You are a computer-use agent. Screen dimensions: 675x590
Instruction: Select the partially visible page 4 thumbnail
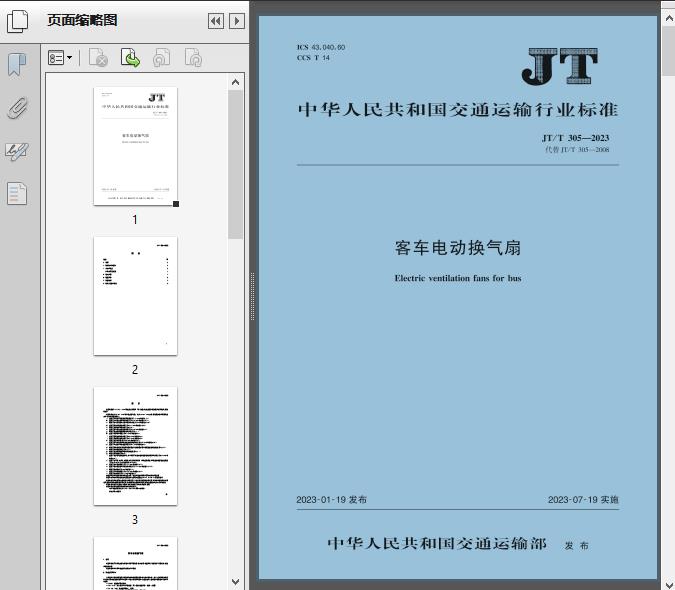tap(135, 563)
